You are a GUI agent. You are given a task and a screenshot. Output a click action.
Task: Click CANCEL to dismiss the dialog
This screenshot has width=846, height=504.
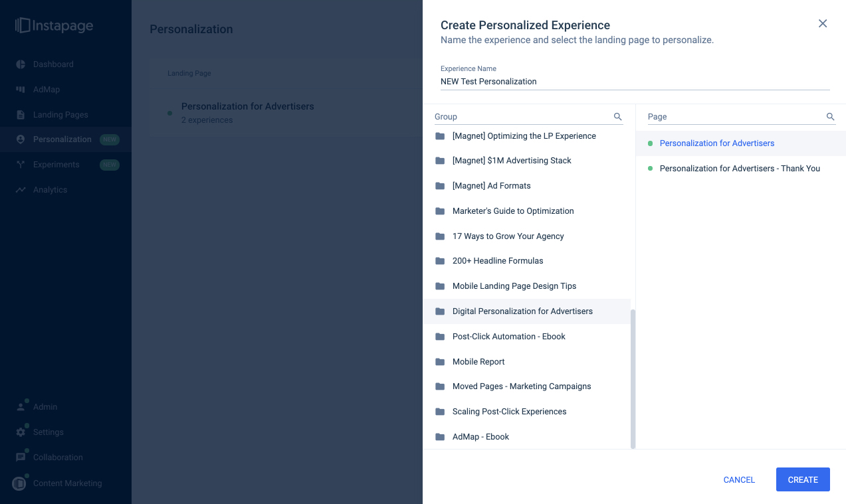click(x=738, y=479)
